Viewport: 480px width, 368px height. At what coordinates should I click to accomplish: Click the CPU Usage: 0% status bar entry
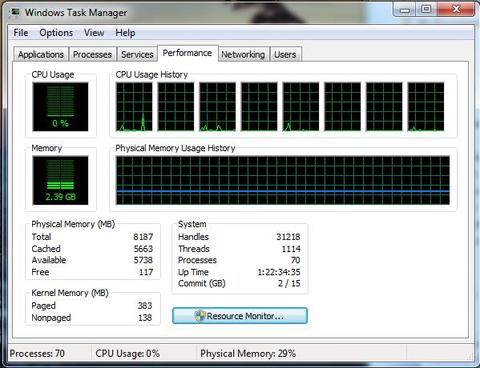point(127,353)
